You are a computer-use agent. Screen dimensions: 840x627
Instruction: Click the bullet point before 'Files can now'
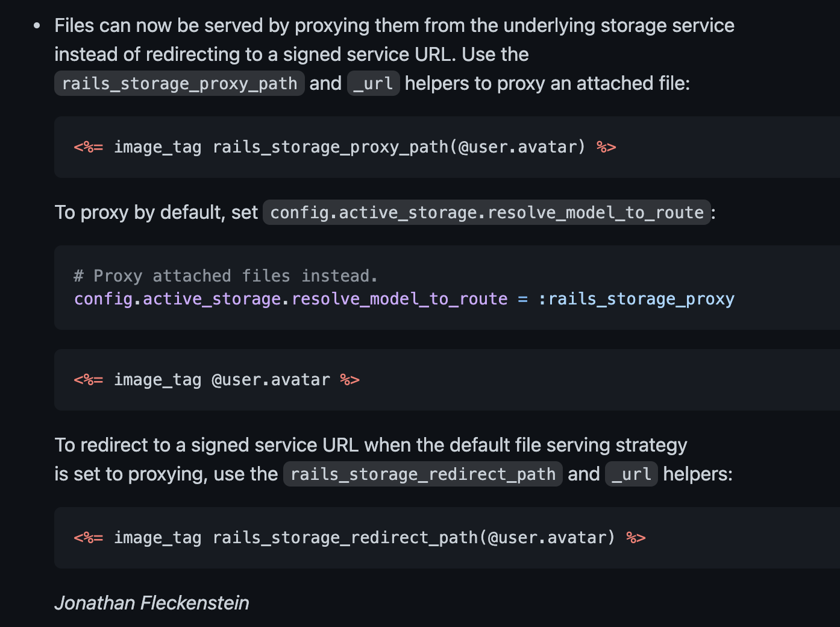[x=37, y=26]
